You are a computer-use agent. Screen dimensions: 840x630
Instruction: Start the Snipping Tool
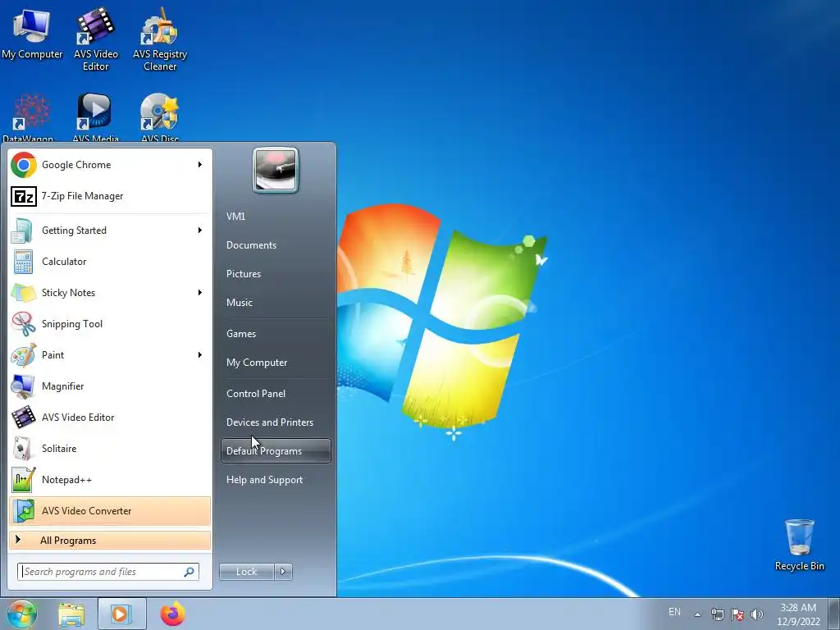[110, 323]
